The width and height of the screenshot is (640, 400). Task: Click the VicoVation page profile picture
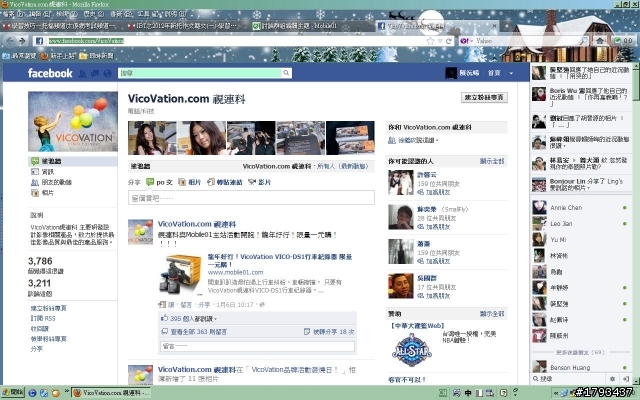point(73,122)
